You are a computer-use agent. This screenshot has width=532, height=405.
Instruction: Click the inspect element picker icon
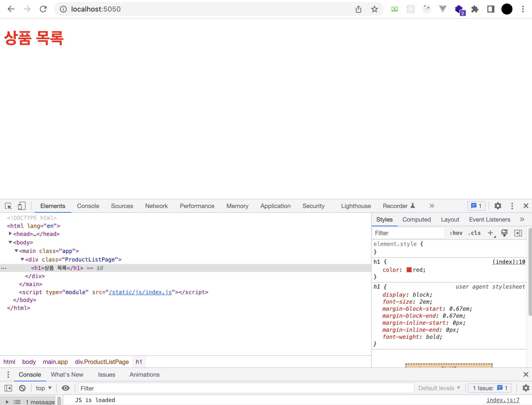[x=8, y=206]
